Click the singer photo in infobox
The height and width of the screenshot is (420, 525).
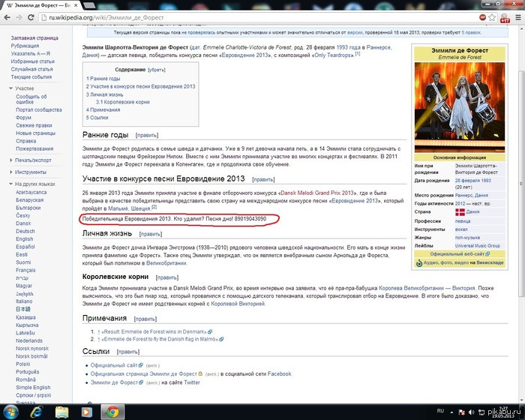(459, 107)
